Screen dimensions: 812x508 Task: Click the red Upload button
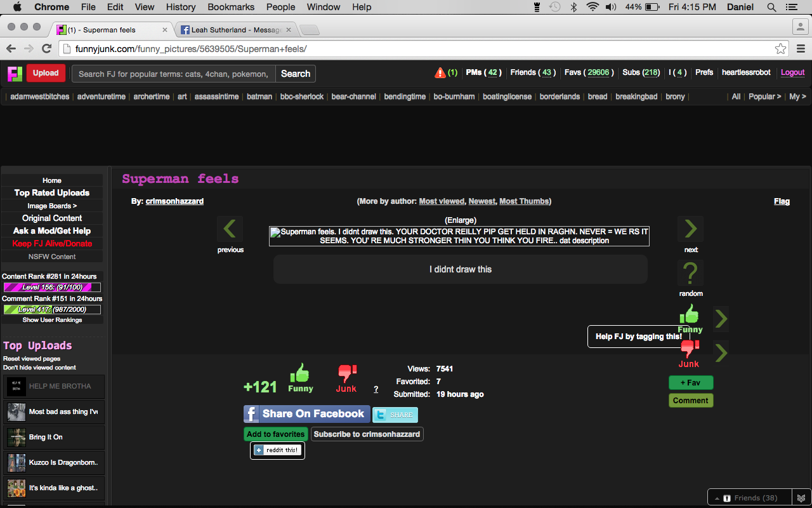46,73
